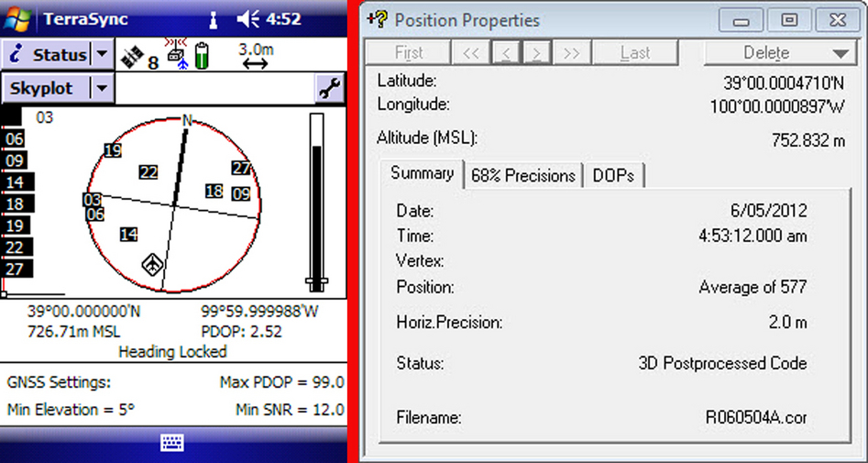Tap the airplane heading marker in skyplot
Image resolution: width=868 pixels, height=463 pixels.
click(151, 264)
